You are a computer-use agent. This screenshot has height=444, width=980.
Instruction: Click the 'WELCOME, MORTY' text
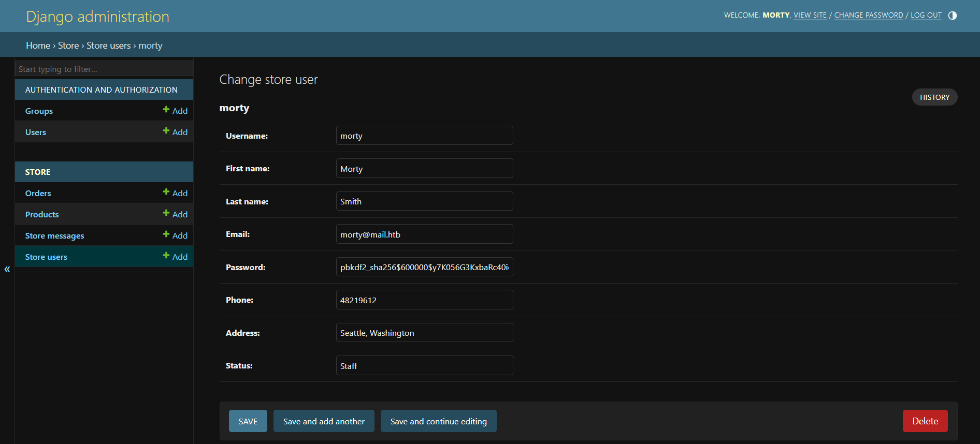tap(757, 15)
